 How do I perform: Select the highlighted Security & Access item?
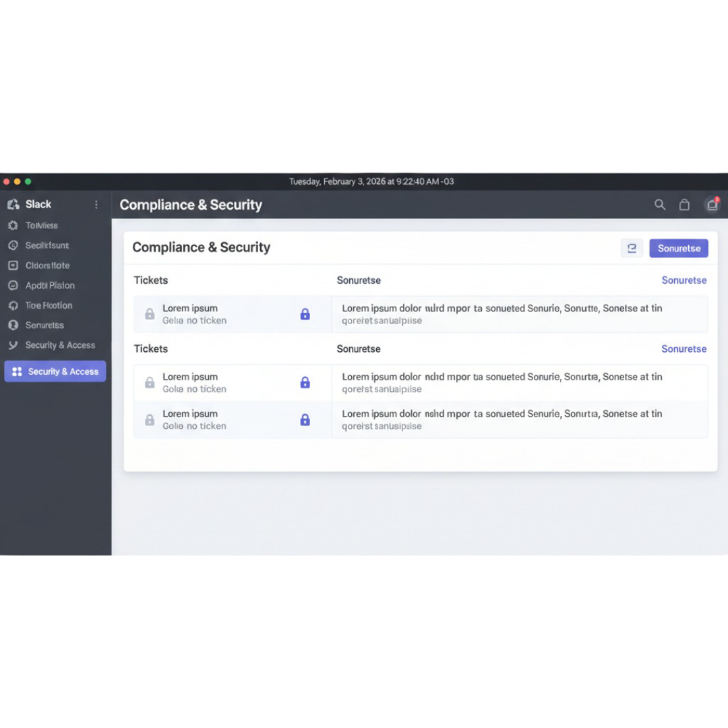(55, 371)
